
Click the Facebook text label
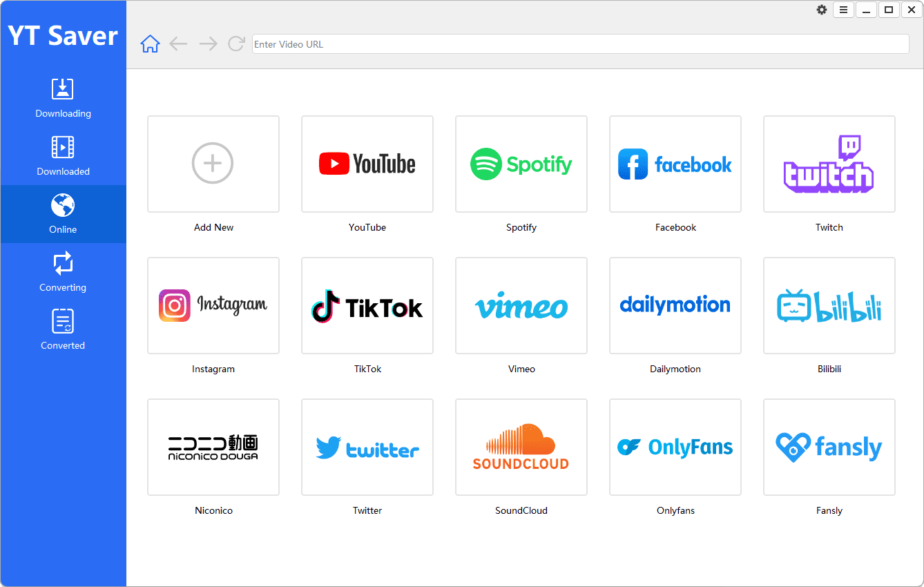pyautogui.click(x=675, y=227)
